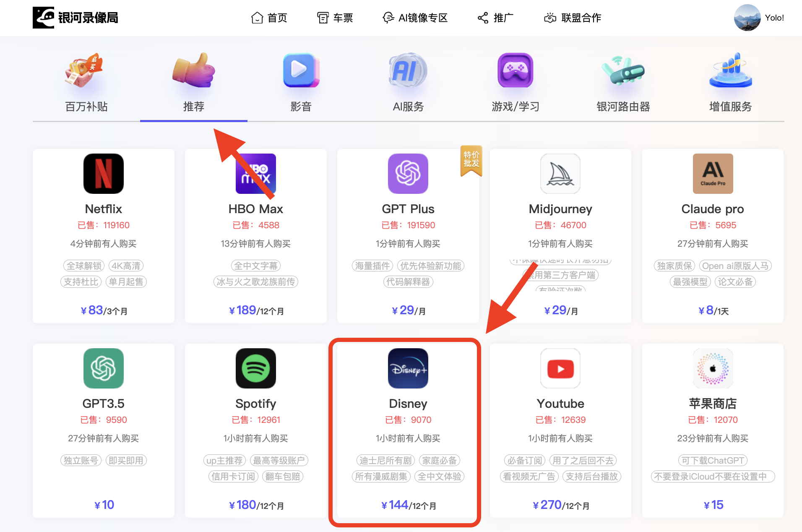Click the 可下载ChatGPT tag
The image size is (802, 532).
click(713, 461)
